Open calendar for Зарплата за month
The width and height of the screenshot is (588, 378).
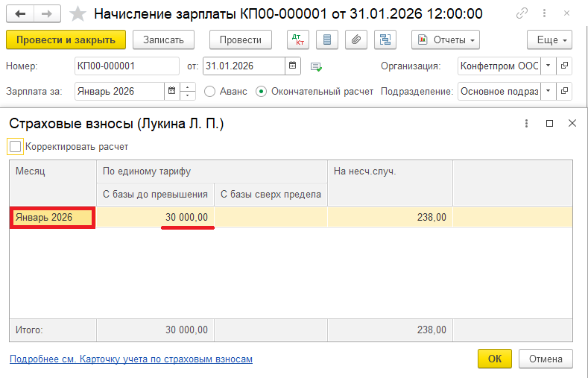pyautogui.click(x=171, y=91)
